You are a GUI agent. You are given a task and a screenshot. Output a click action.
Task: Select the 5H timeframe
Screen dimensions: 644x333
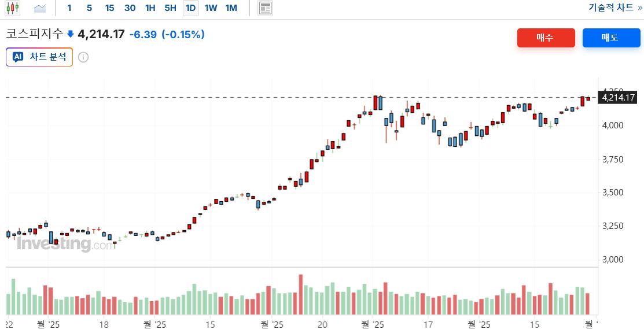tap(170, 8)
